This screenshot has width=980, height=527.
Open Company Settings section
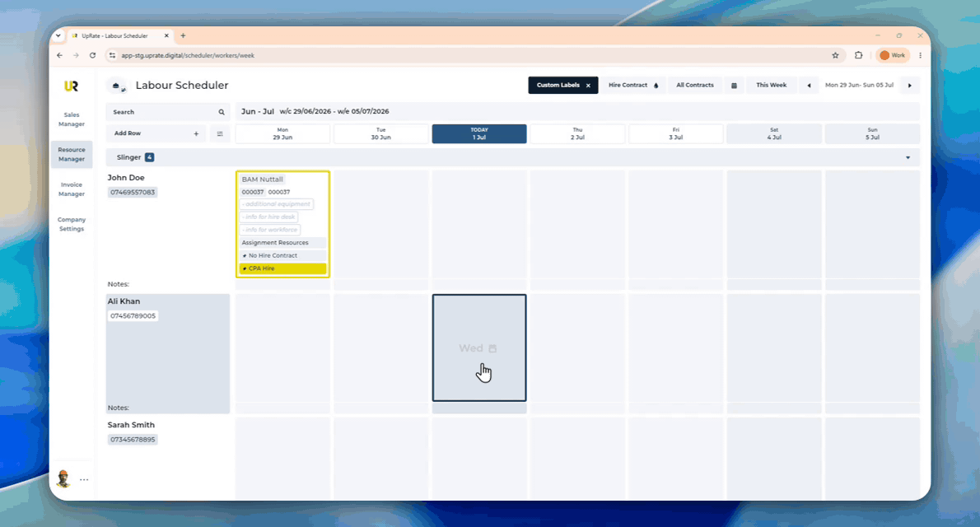pyautogui.click(x=72, y=225)
